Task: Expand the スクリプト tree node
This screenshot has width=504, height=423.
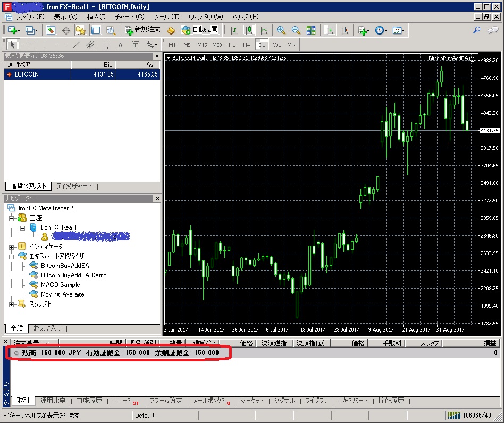Action: pos(12,304)
